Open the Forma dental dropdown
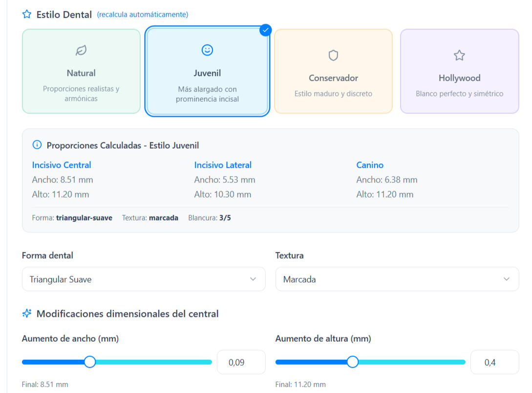The image size is (532, 393). [x=144, y=279]
